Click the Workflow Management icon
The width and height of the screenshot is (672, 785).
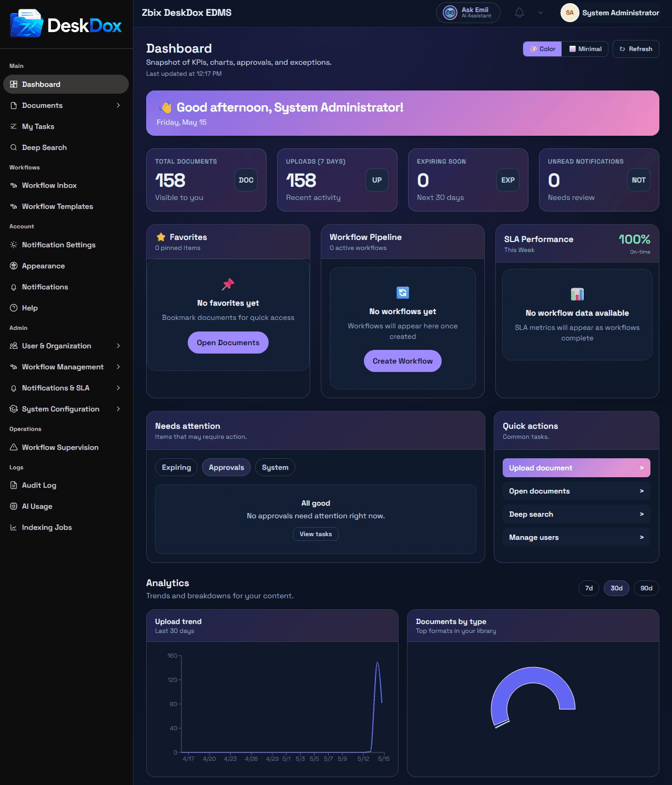tap(14, 367)
